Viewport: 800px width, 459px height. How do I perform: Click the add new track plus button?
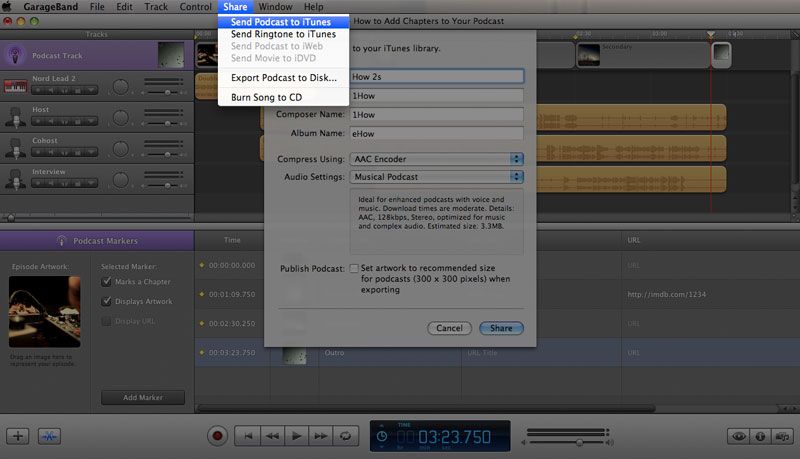click(x=17, y=436)
